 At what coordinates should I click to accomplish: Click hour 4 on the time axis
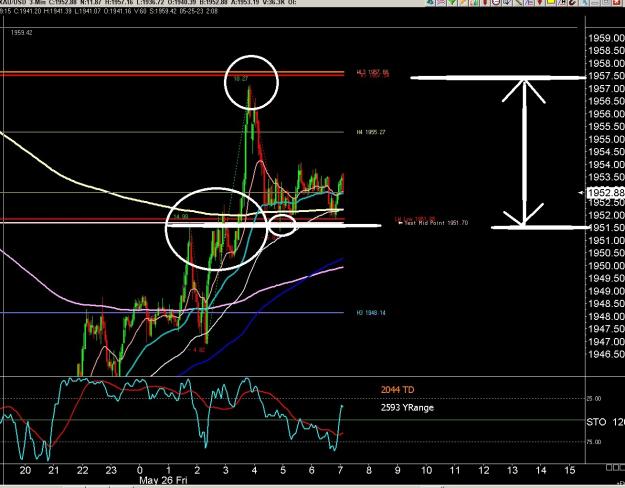pyautogui.click(x=254, y=470)
